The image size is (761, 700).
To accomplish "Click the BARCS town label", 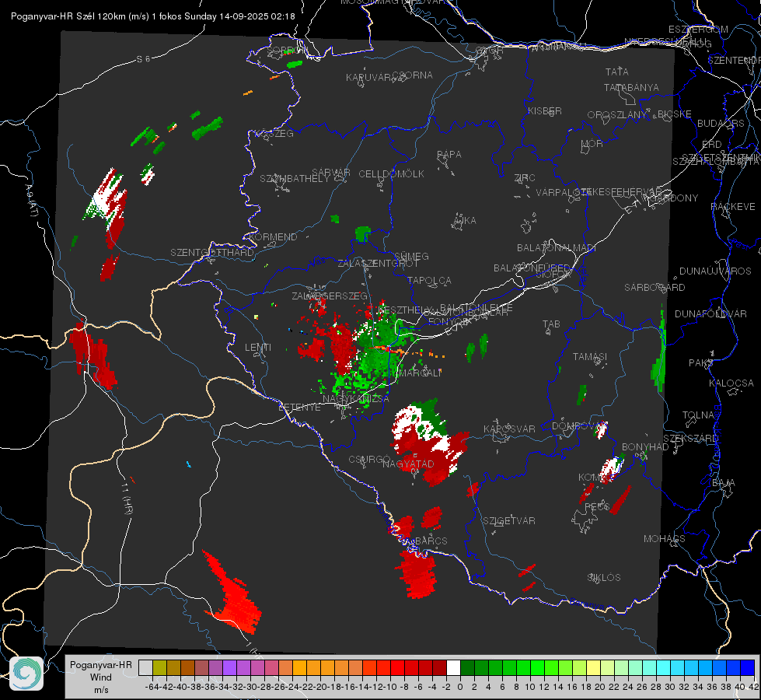I will (431, 541).
